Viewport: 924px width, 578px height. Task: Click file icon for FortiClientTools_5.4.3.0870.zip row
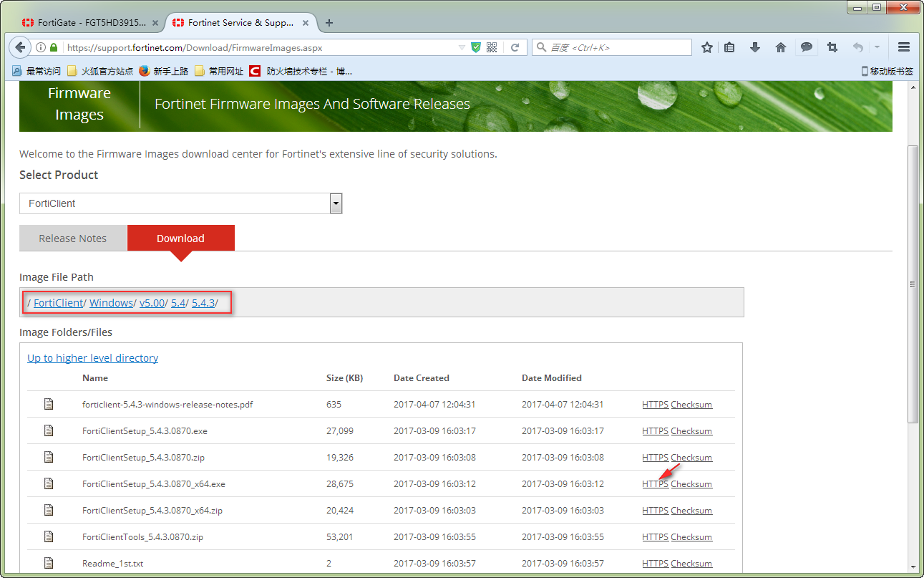click(49, 536)
